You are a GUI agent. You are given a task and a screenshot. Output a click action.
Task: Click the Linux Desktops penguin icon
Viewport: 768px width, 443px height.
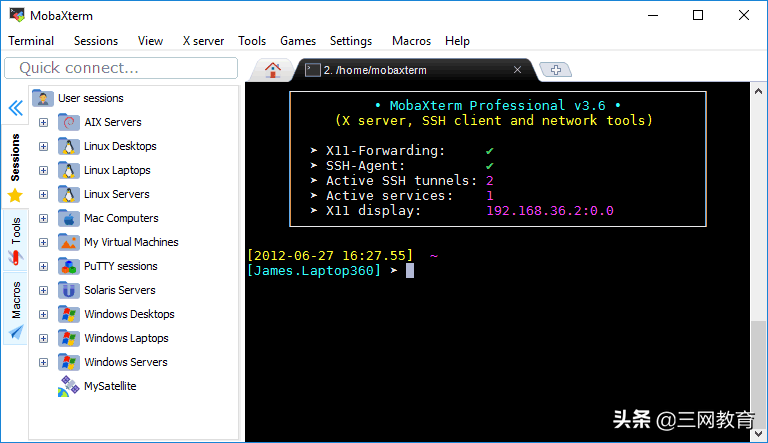pyautogui.click(x=68, y=146)
